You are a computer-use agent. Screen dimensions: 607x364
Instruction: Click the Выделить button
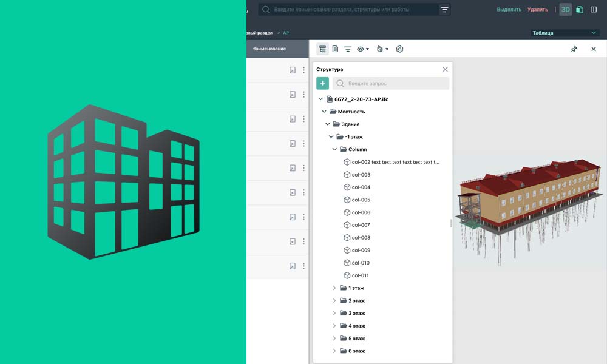tap(509, 10)
